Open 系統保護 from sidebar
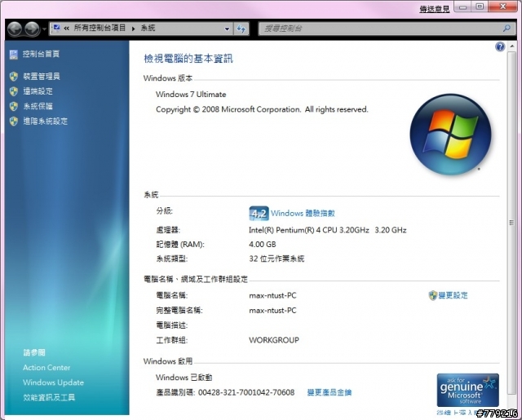522x420 pixels. click(x=38, y=106)
